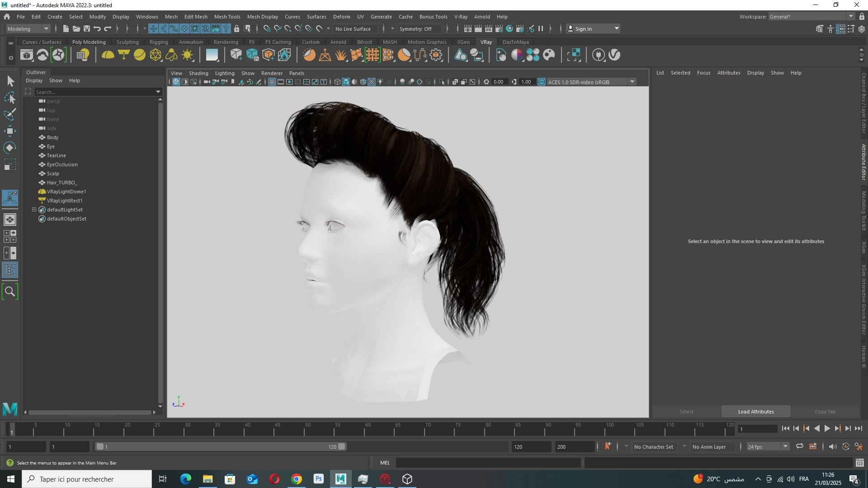Screen dimensions: 868x488
Task: Toggle color management ON button in viewport
Action: point(541,82)
